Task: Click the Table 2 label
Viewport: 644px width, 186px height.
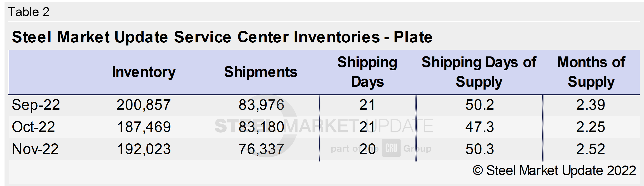Action: point(29,12)
